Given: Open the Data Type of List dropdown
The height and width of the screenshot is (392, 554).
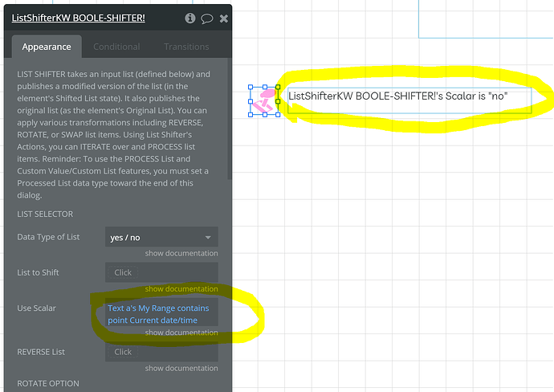Looking at the screenshot, I should [161, 237].
